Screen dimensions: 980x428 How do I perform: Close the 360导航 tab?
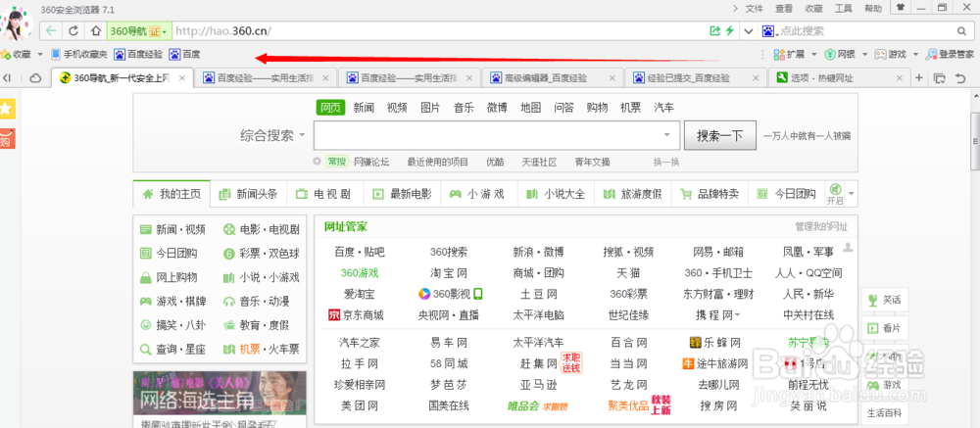[182, 78]
